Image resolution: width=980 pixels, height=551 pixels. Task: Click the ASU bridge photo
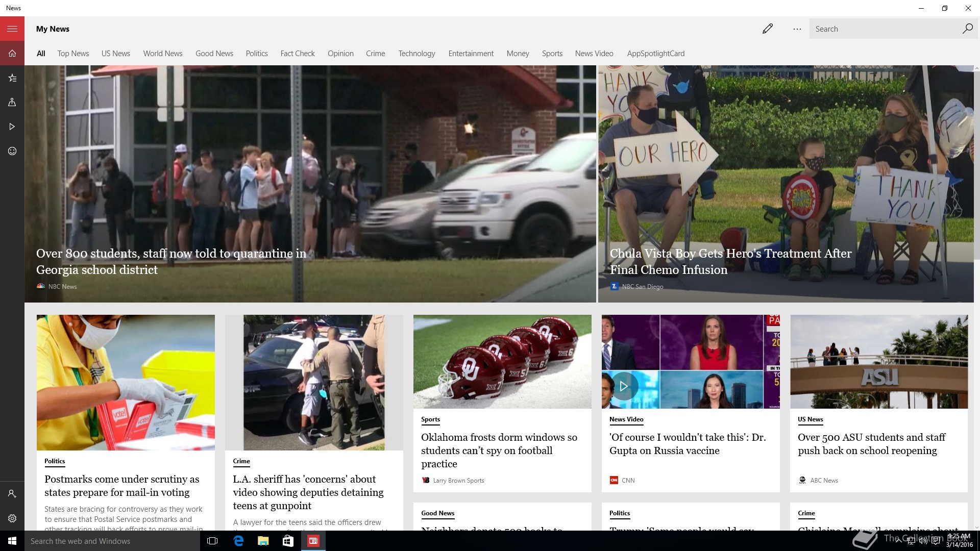coord(879,362)
